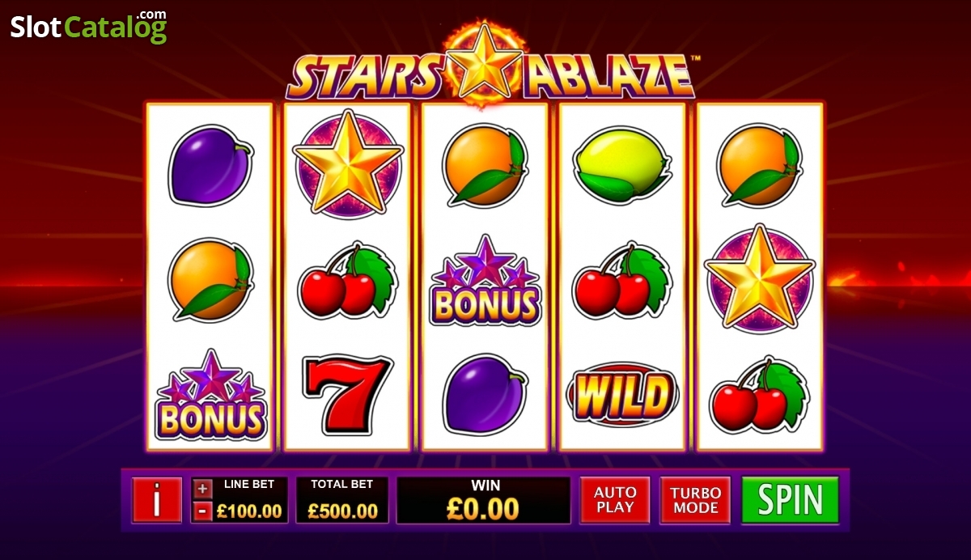This screenshot has height=560, width=971.
Task: Enable Auto Play
Action: 615,500
